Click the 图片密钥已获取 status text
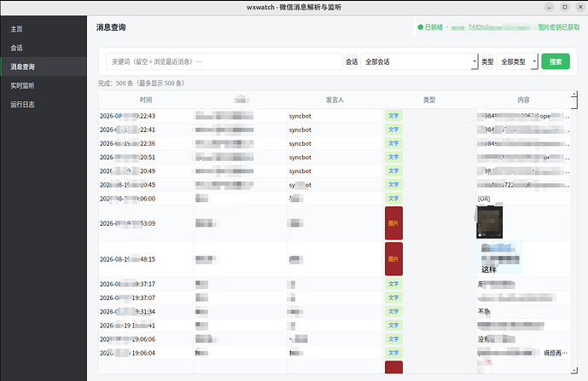This screenshot has height=381, width=588. click(559, 27)
